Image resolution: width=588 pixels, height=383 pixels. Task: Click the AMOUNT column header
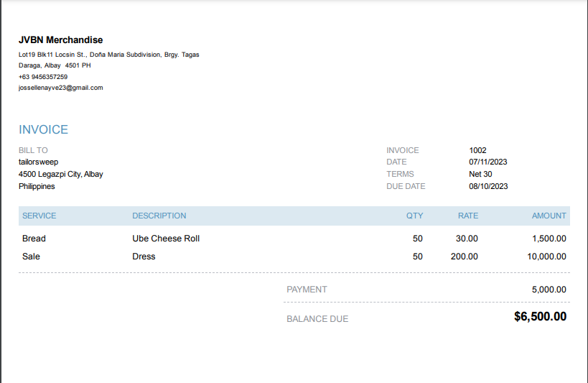549,216
